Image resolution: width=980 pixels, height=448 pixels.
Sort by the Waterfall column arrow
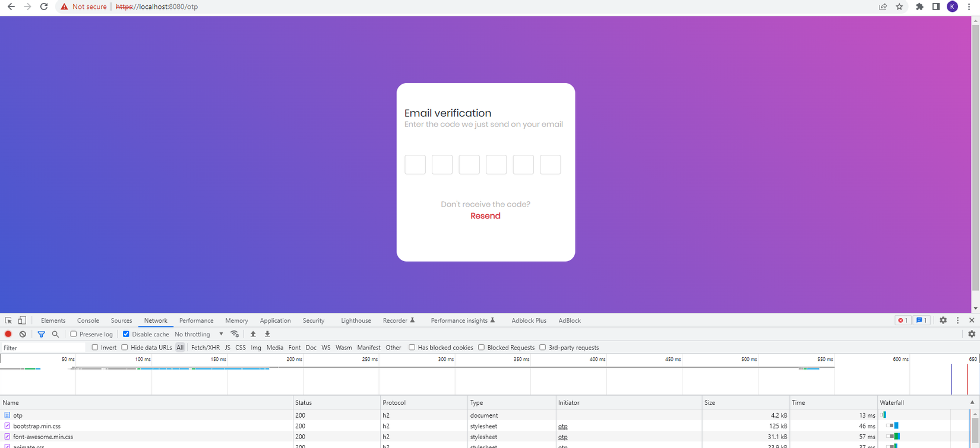972,402
